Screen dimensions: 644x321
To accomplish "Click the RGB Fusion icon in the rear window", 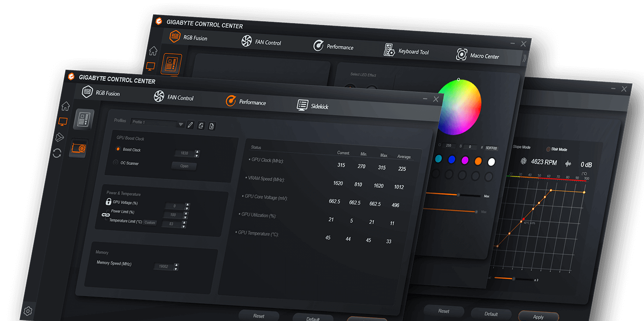I will tap(175, 36).
